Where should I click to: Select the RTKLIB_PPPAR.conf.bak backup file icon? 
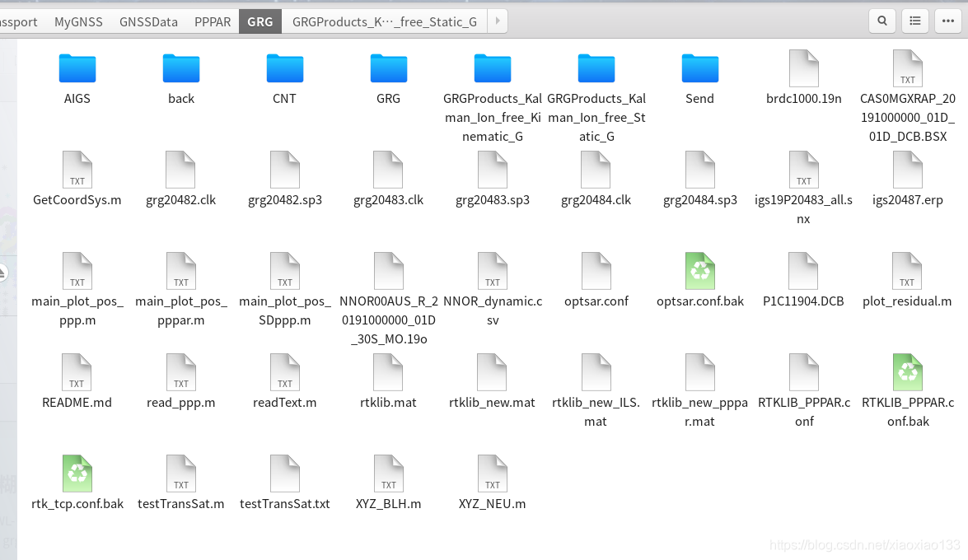pyautogui.click(x=908, y=372)
